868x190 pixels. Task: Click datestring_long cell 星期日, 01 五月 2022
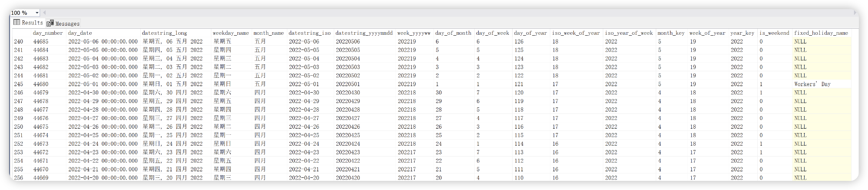pyautogui.click(x=175, y=84)
